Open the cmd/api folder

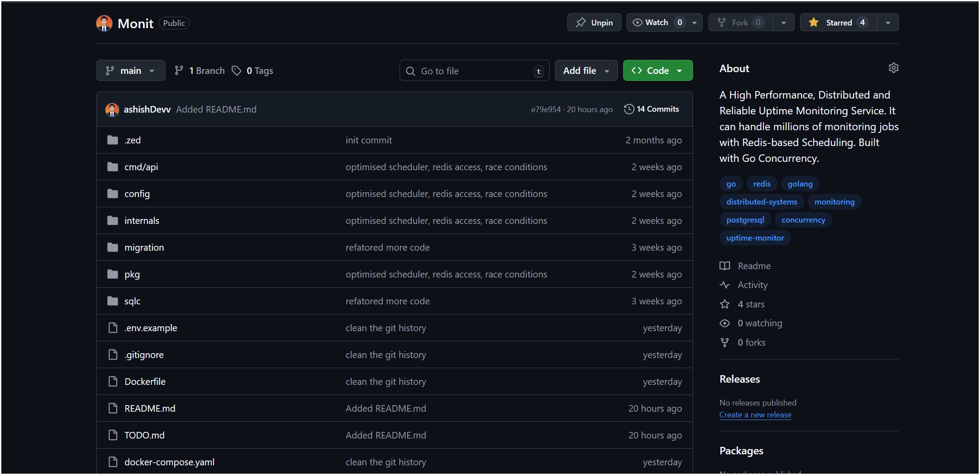141,167
